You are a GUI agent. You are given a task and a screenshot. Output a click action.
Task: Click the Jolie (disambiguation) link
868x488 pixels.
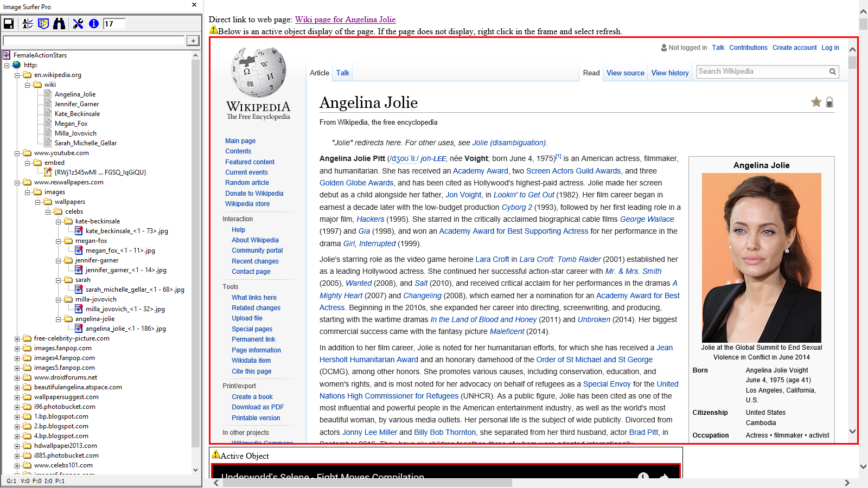[x=509, y=143]
